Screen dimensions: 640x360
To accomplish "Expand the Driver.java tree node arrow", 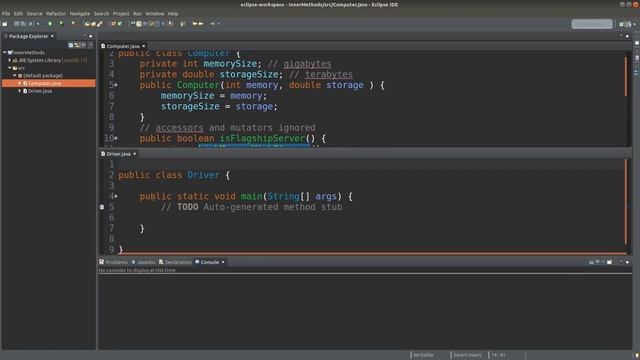I will 20,91.
